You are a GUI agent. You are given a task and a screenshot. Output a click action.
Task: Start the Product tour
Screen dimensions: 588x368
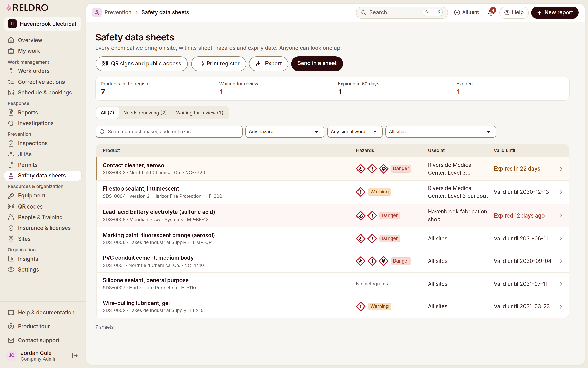click(43, 326)
